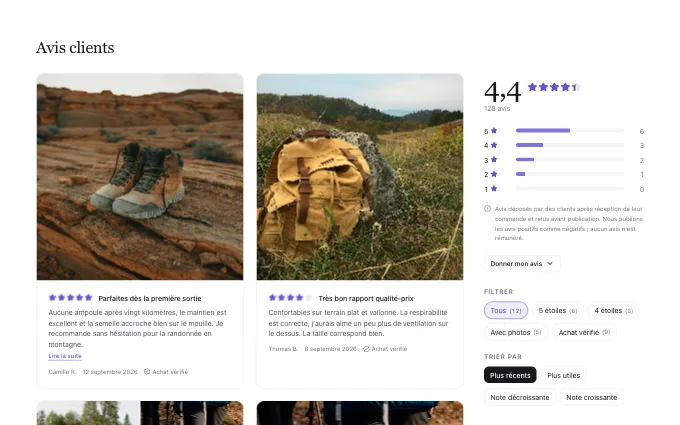Click the "FILTRER" section label
The image size is (680, 425).
(498, 291)
